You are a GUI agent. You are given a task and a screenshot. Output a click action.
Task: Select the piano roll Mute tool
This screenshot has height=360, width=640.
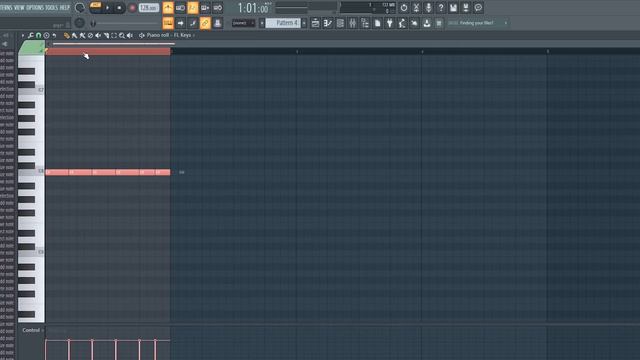[98, 36]
